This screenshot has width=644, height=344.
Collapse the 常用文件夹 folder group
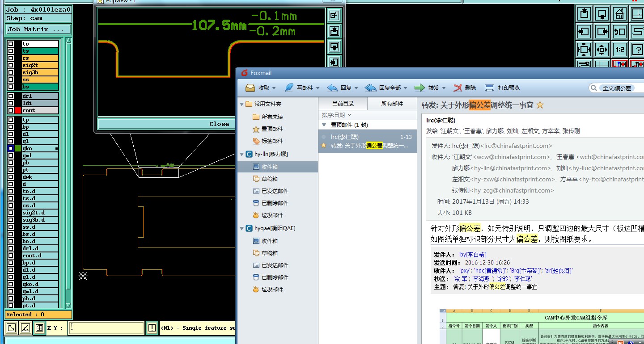[x=242, y=104]
